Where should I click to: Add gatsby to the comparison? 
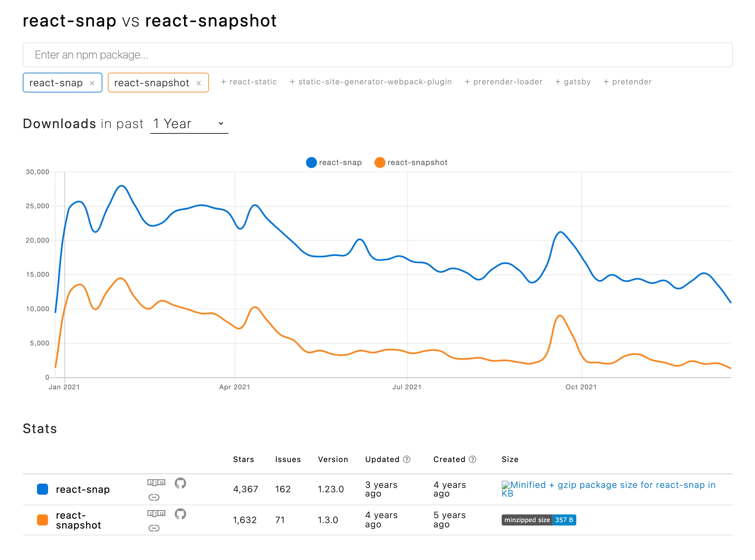click(x=573, y=82)
